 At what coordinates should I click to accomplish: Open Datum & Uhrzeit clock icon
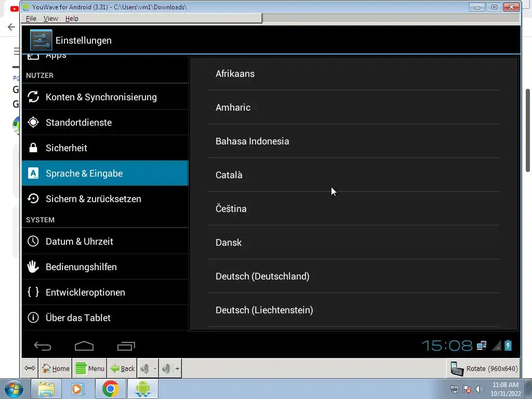[33, 241]
